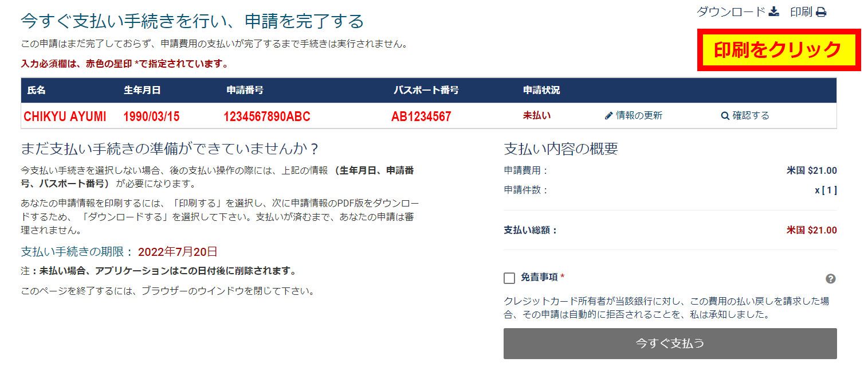Image resolution: width=868 pixels, height=366 pixels.
Task: Click the yellow 印刷をクリック callout
Action: pos(779,50)
